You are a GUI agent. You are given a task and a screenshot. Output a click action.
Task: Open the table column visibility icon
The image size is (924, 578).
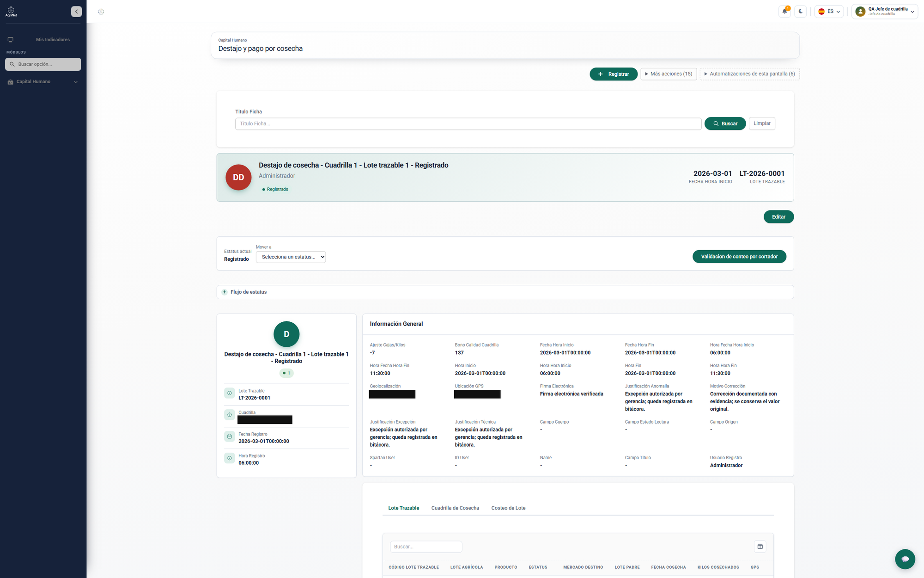pyautogui.click(x=760, y=547)
